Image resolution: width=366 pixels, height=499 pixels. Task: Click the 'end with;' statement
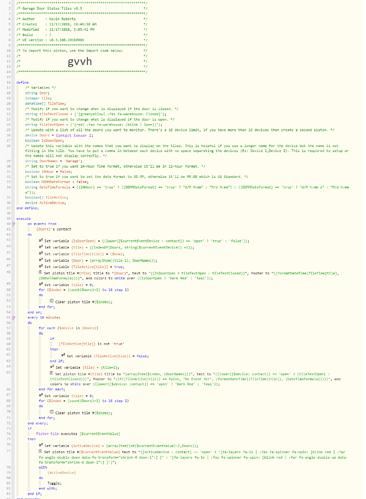(48, 488)
